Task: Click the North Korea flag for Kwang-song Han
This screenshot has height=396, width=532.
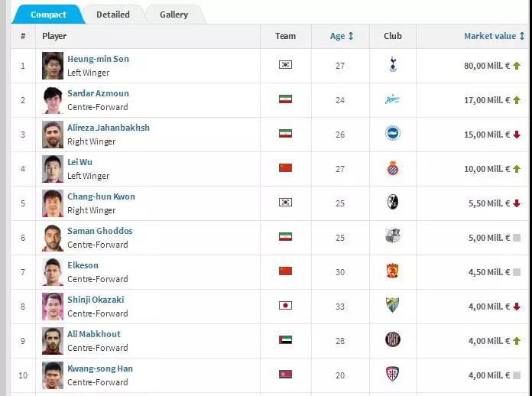Action: [x=285, y=375]
